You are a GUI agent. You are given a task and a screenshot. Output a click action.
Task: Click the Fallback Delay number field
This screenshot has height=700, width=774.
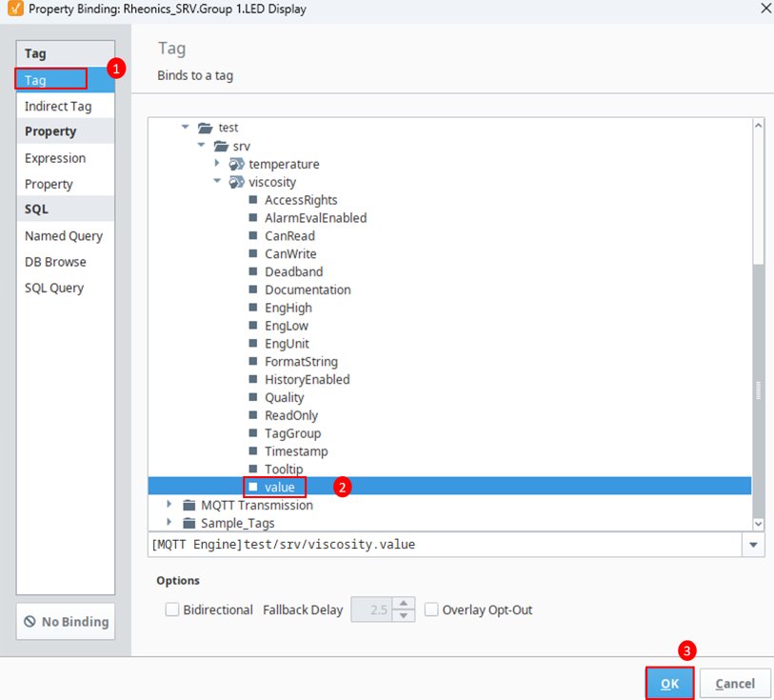click(371, 610)
